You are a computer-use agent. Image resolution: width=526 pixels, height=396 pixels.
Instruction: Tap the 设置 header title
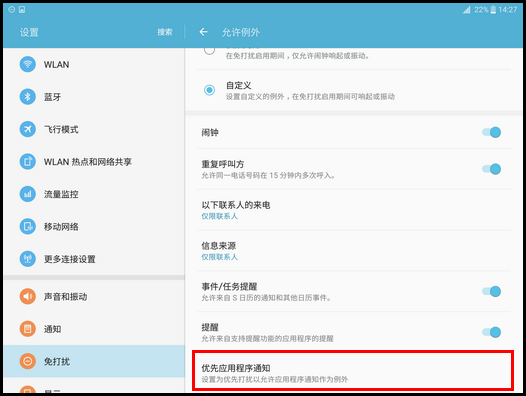click(x=29, y=32)
